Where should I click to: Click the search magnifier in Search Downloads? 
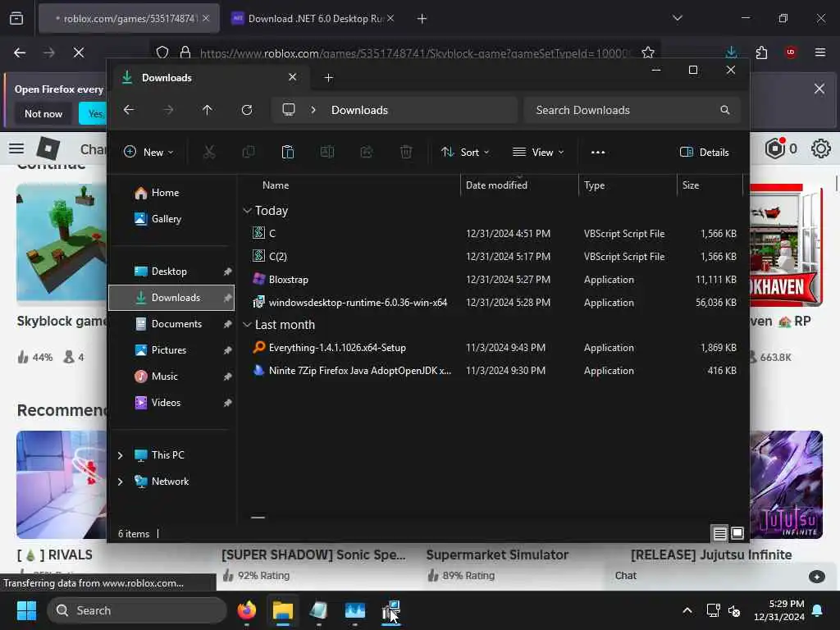pyautogui.click(x=725, y=110)
